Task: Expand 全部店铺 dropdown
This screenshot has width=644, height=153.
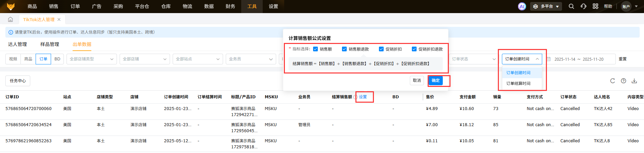Action: click(x=145, y=59)
